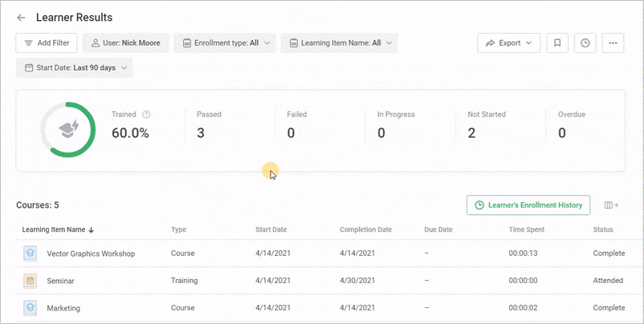Open the Start Date Last 90 days dropdown
The width and height of the screenshot is (644, 324).
[x=75, y=67]
